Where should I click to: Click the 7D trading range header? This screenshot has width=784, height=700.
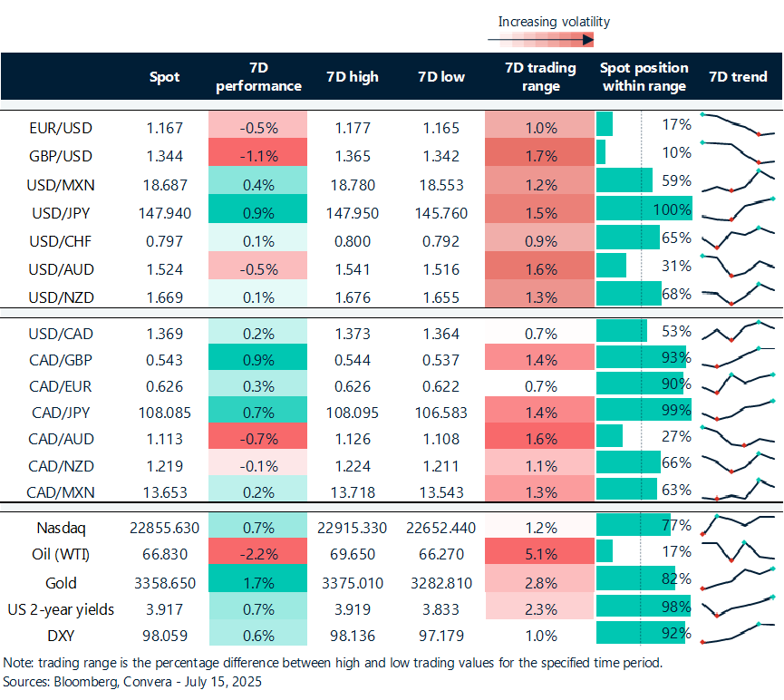[540, 76]
